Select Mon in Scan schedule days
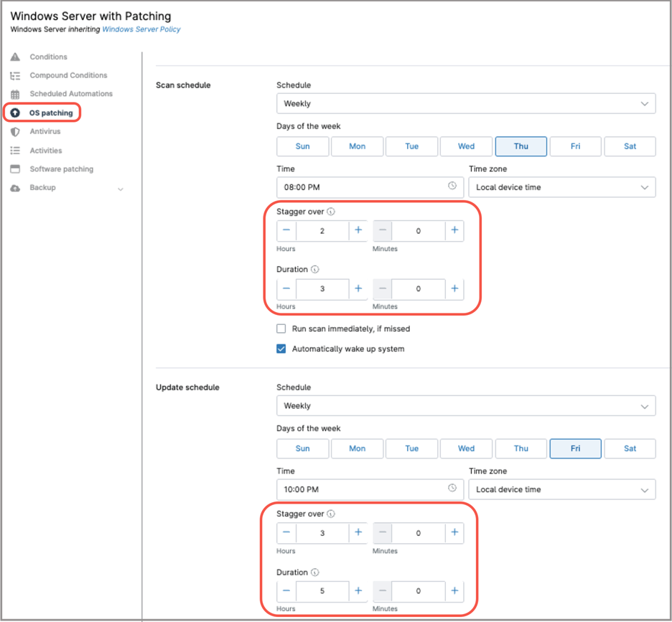The height and width of the screenshot is (622, 672). click(x=357, y=146)
